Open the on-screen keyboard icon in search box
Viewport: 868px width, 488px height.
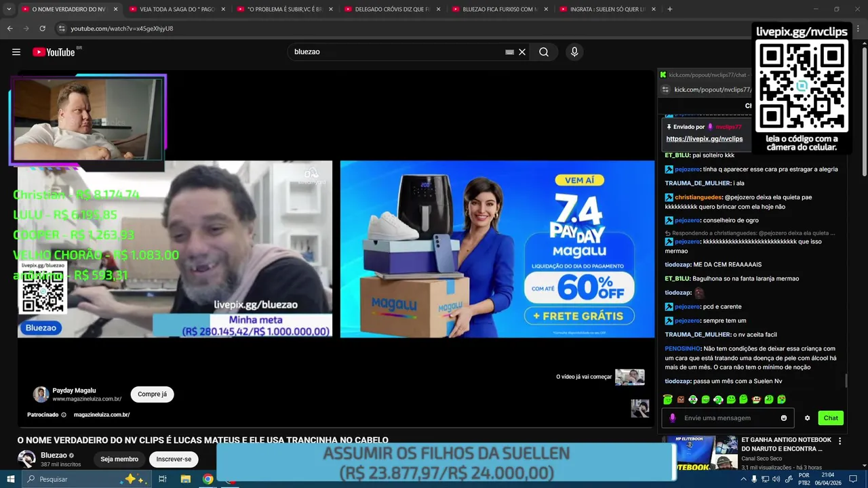point(509,52)
